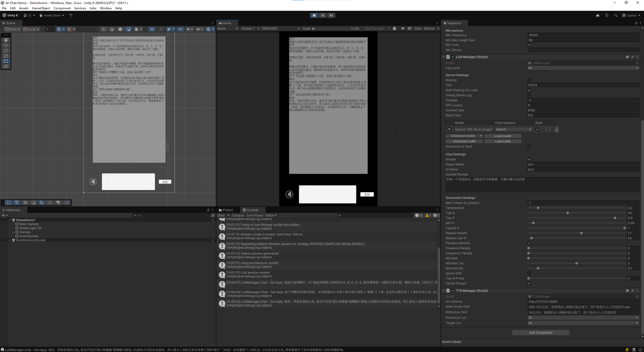Click the Scene draw mode globe icon
This screenshot has height=352, width=644.
[x=104, y=29]
